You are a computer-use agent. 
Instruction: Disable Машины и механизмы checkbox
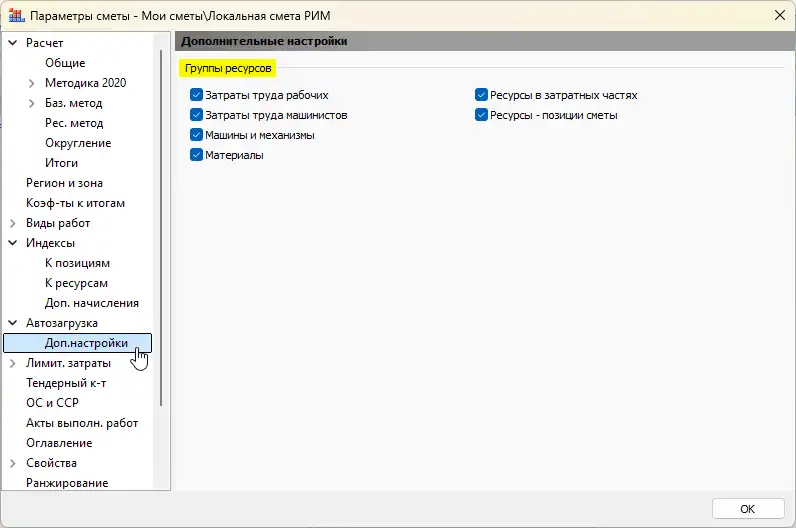pos(196,136)
